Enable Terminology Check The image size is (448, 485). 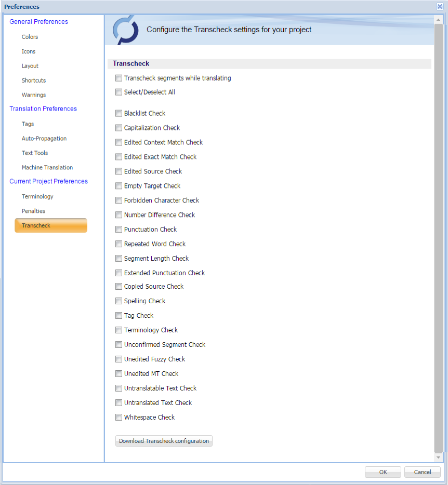(118, 330)
